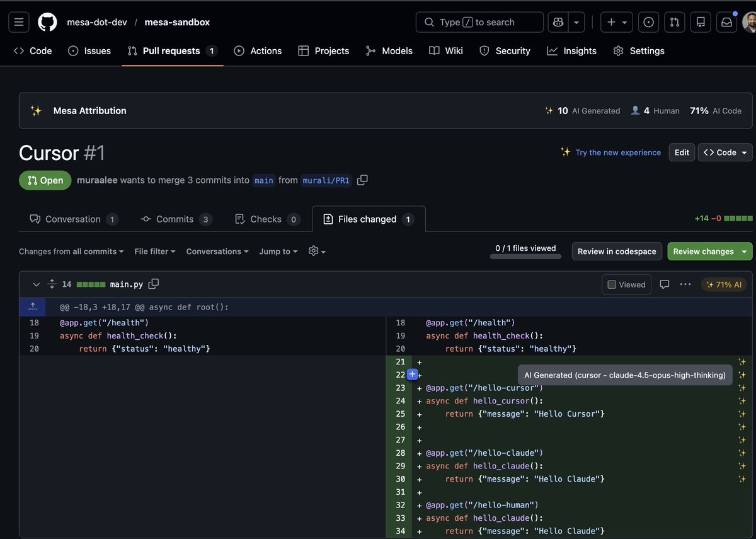Click Try the new experience link

tap(618, 153)
